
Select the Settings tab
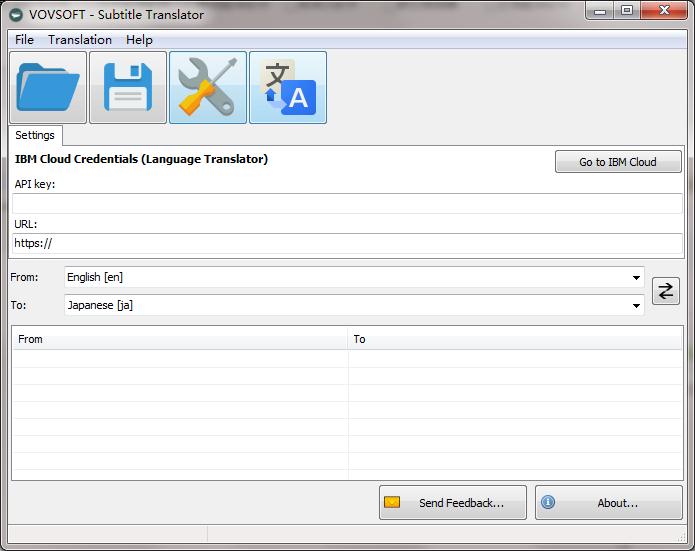coord(35,135)
